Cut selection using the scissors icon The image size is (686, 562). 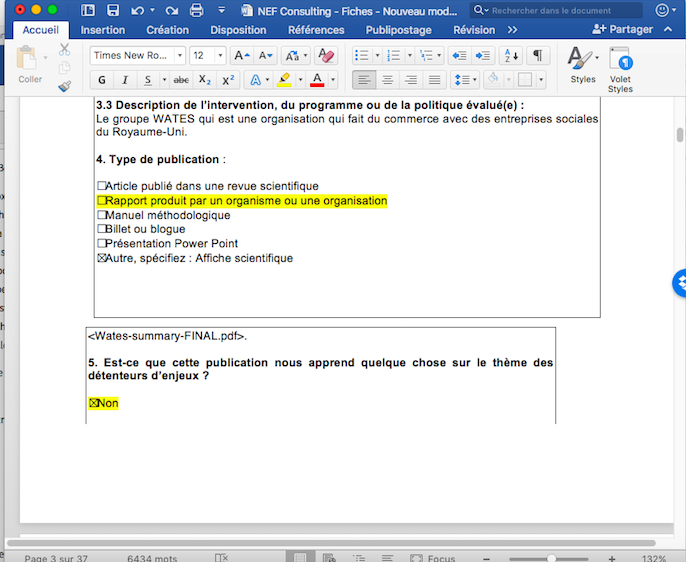pyautogui.click(x=64, y=49)
